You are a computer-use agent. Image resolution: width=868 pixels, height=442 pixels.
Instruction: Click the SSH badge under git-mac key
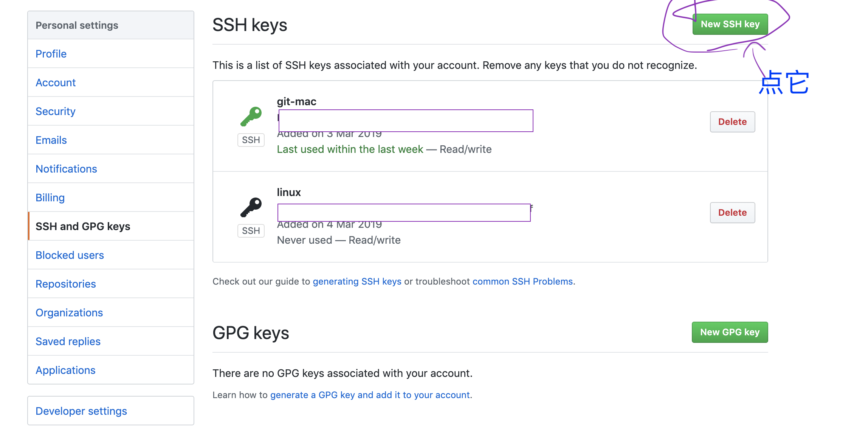251,140
